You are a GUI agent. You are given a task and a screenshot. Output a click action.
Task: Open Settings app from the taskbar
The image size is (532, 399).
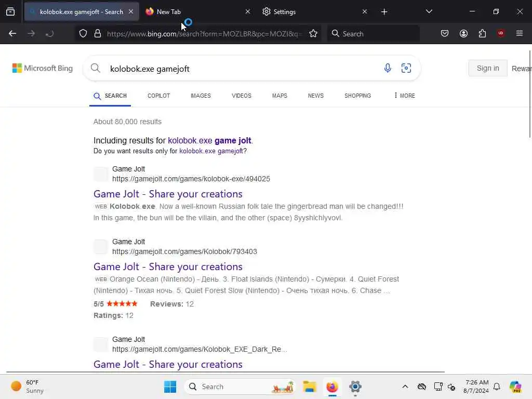tap(355, 387)
